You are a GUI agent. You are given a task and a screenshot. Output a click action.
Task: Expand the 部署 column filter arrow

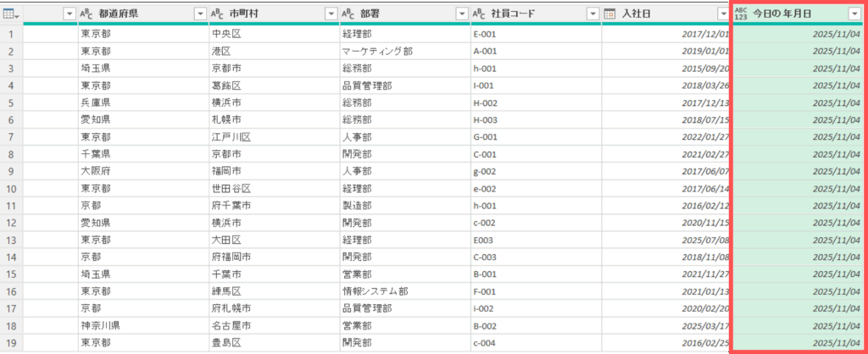click(x=461, y=14)
